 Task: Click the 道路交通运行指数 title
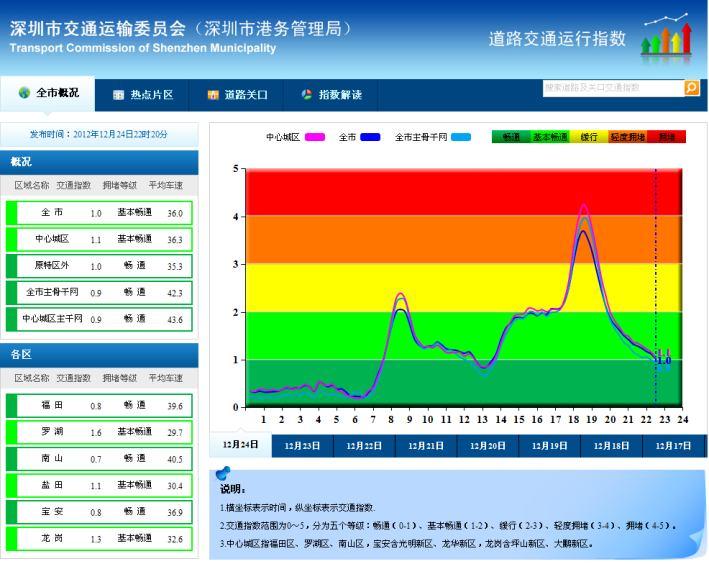point(557,38)
